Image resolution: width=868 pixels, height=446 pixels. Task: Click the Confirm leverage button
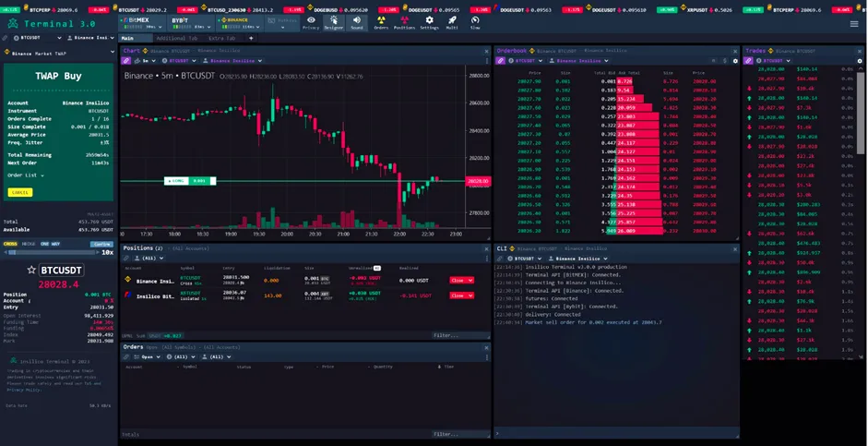click(x=101, y=244)
